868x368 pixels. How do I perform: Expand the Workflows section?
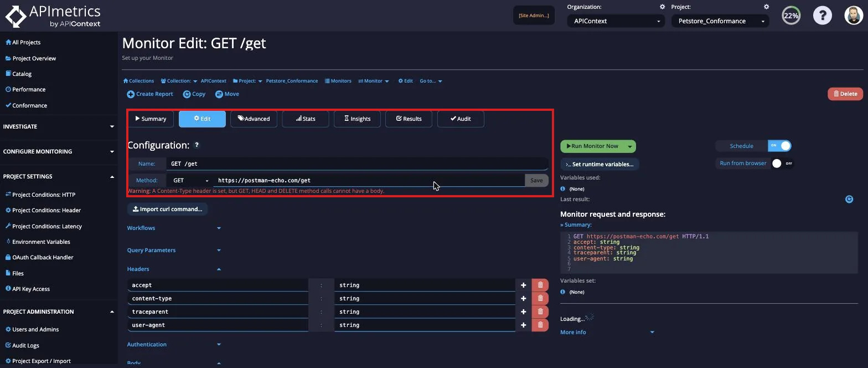(174, 228)
